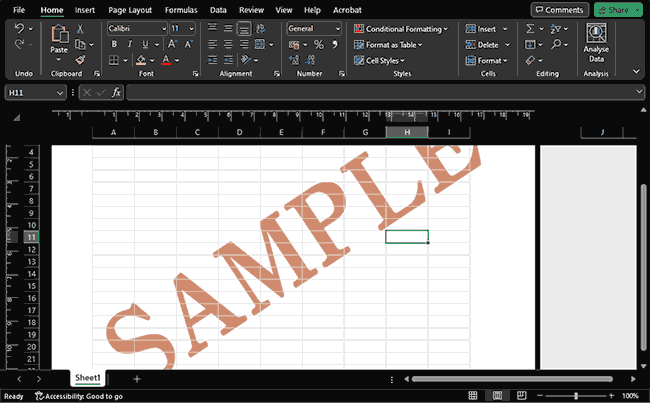650x403 pixels.
Task: Toggle bottom align button
Action: 244,29
